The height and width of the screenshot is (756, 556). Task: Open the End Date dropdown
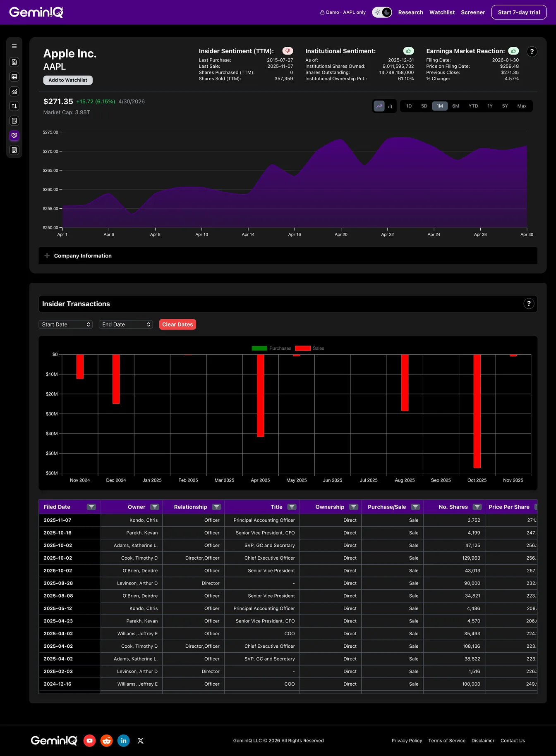126,324
